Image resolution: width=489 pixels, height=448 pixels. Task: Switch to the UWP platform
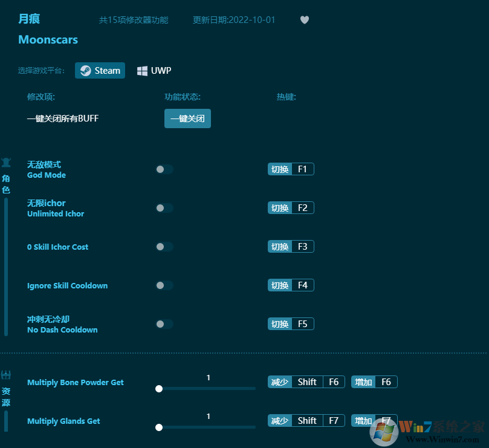coord(154,71)
